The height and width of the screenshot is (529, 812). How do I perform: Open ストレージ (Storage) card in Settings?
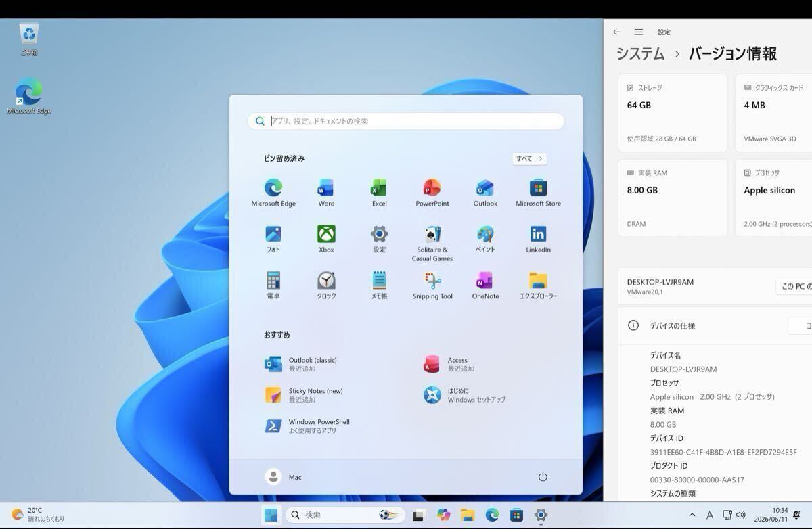click(673, 113)
